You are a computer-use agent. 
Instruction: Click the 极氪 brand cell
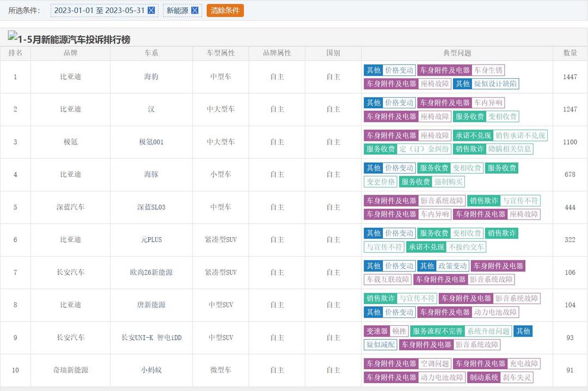(x=70, y=142)
